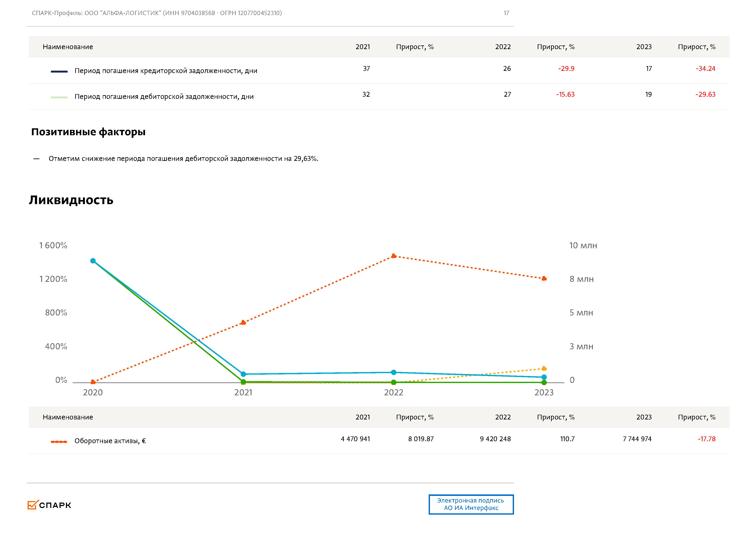Click the green data point at 2022
Viewport: 756px width, 534px height.
[x=394, y=382]
